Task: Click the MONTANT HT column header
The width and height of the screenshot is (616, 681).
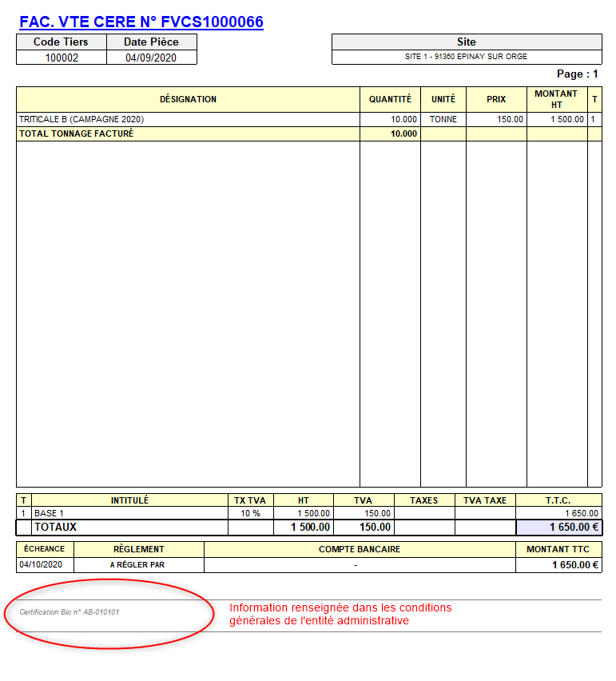Action: click(x=556, y=99)
